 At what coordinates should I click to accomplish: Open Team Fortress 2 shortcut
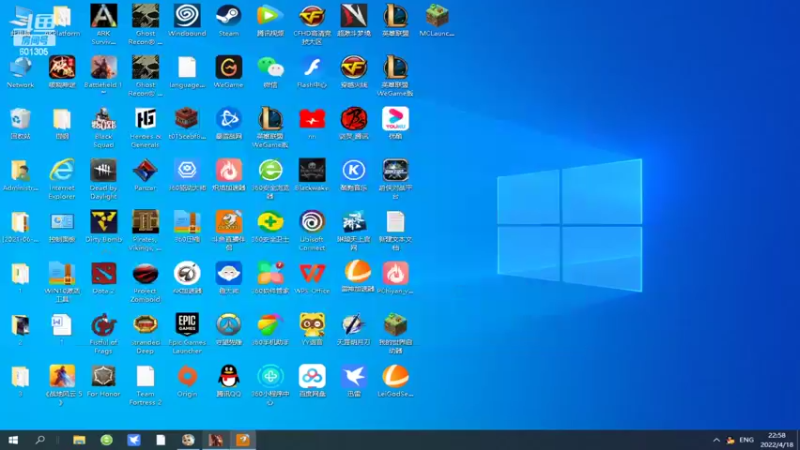(145, 385)
